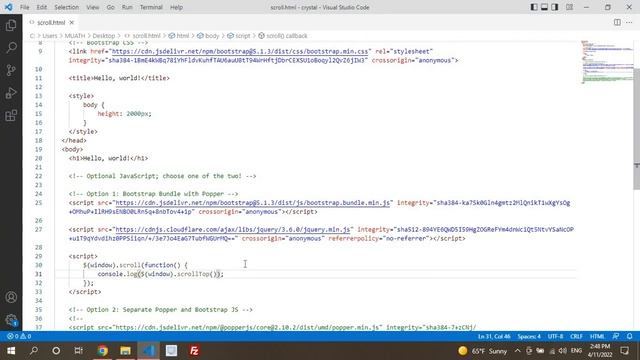The height and width of the screenshot is (360, 640).
Task: Click UTF-8 encoding status item
Action: click(x=555, y=336)
